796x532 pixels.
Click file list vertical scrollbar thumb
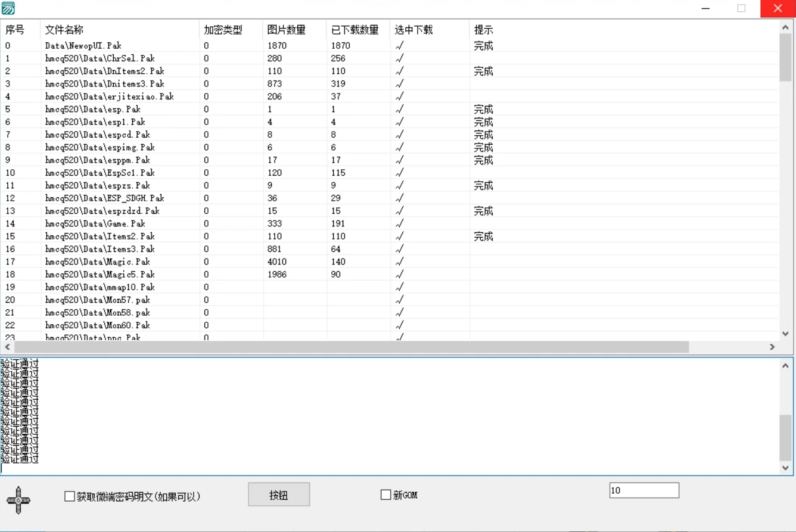pos(785,57)
